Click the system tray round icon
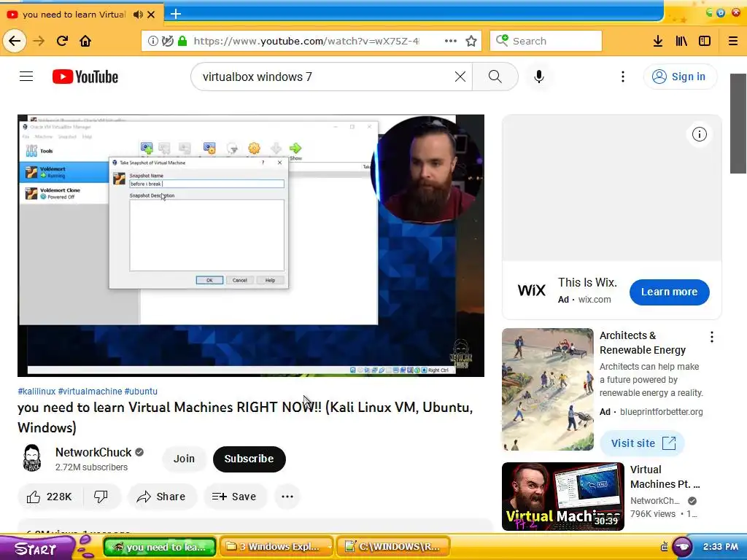 click(x=682, y=546)
